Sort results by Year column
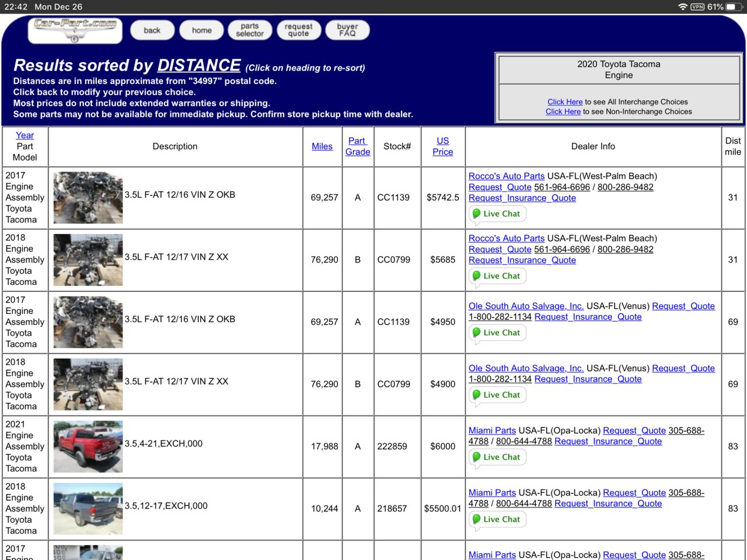 pyautogui.click(x=25, y=135)
